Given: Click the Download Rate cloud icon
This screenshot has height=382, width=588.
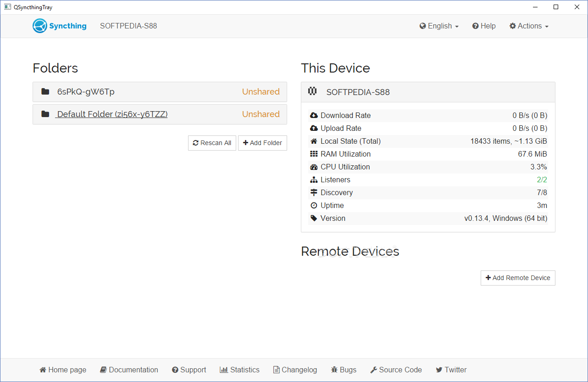Looking at the screenshot, I should [x=314, y=115].
